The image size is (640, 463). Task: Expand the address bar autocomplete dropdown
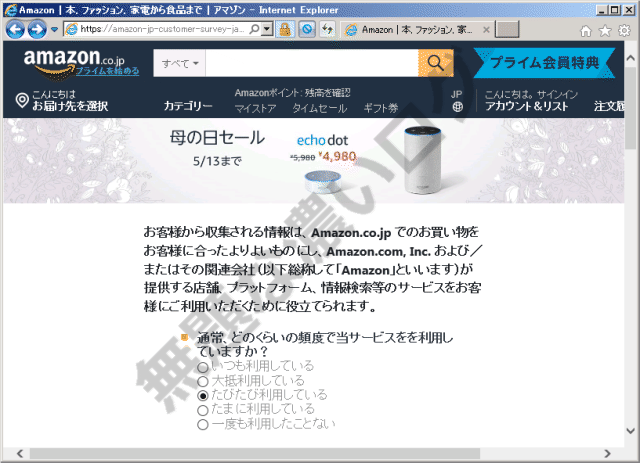click(267, 29)
